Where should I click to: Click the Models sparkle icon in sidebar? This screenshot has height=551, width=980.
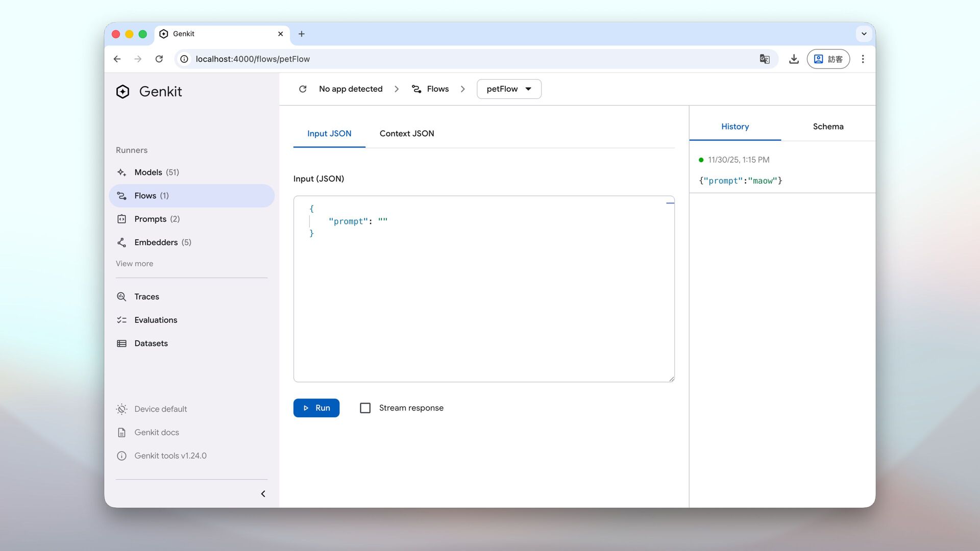tap(121, 172)
